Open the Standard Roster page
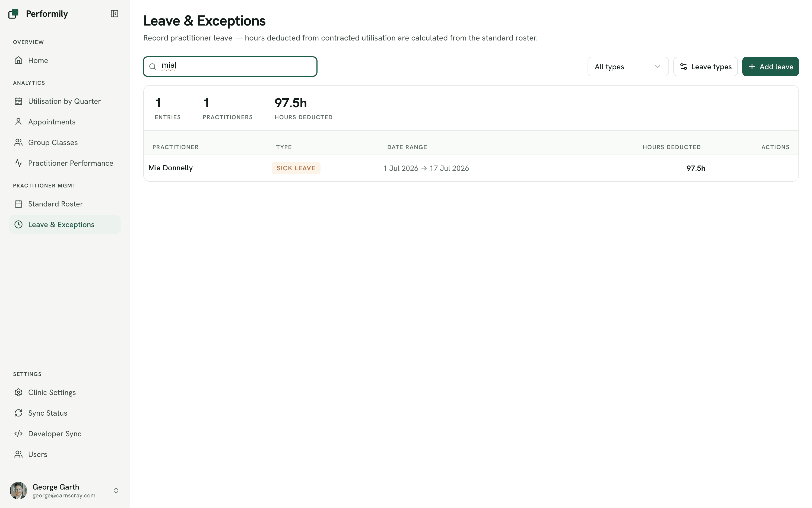 tap(65, 204)
